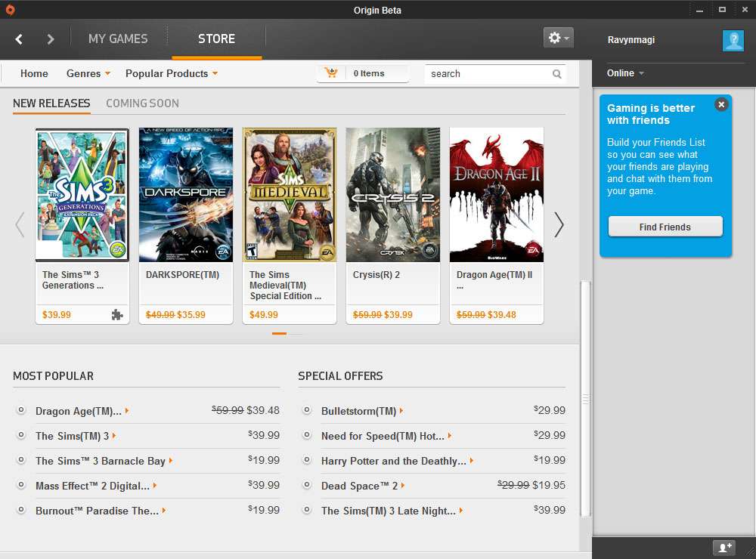Select the bullet next to Dead Space 2
The height and width of the screenshot is (559, 756).
[x=307, y=486]
